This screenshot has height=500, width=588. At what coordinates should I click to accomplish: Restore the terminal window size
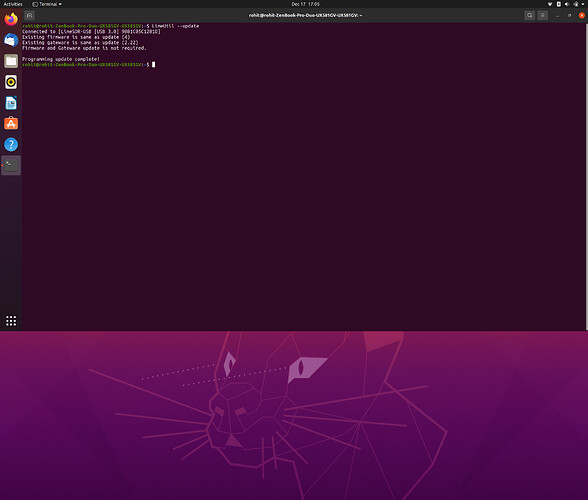tap(569, 15)
